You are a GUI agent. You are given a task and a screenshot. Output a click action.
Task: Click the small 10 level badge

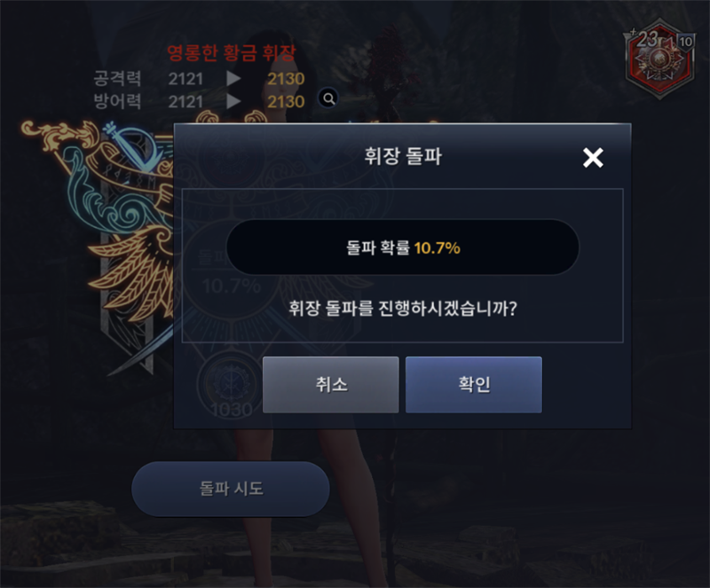coord(685,42)
